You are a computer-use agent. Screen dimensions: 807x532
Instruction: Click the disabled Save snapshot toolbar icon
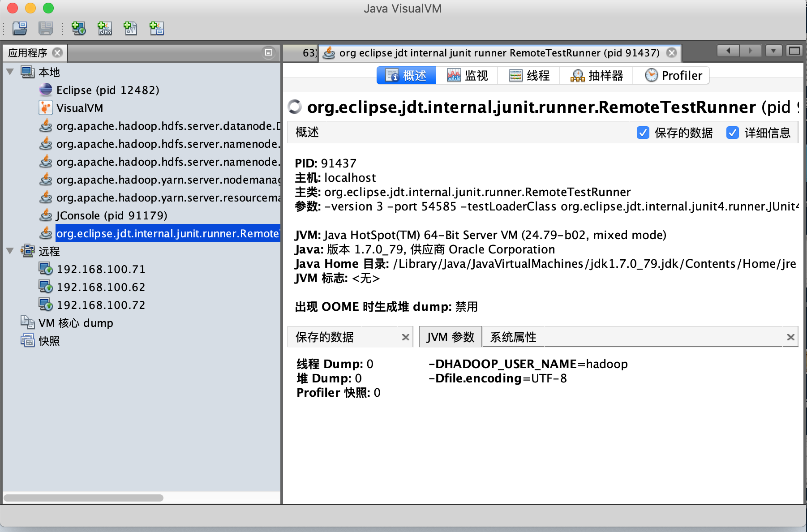click(x=46, y=28)
